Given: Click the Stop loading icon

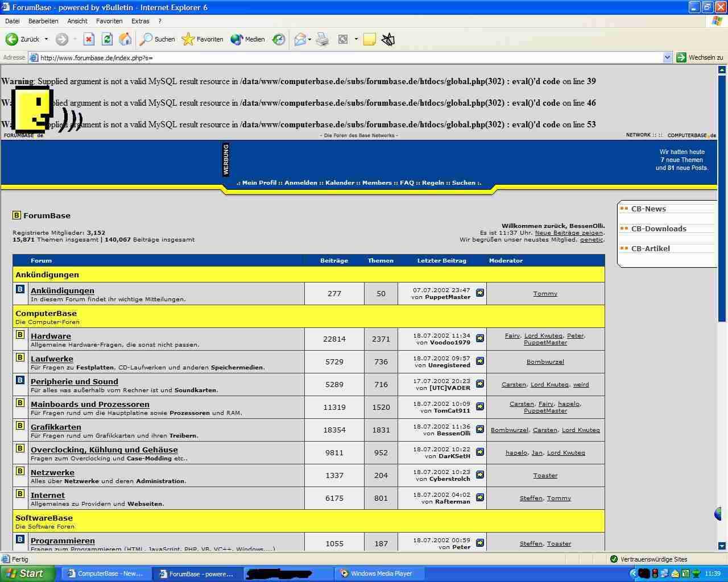Looking at the screenshot, I should point(89,39).
